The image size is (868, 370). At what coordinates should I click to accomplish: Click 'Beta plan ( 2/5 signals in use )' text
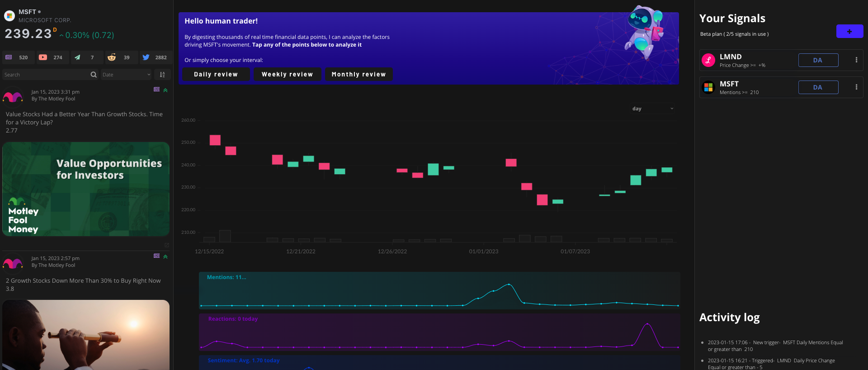734,34
